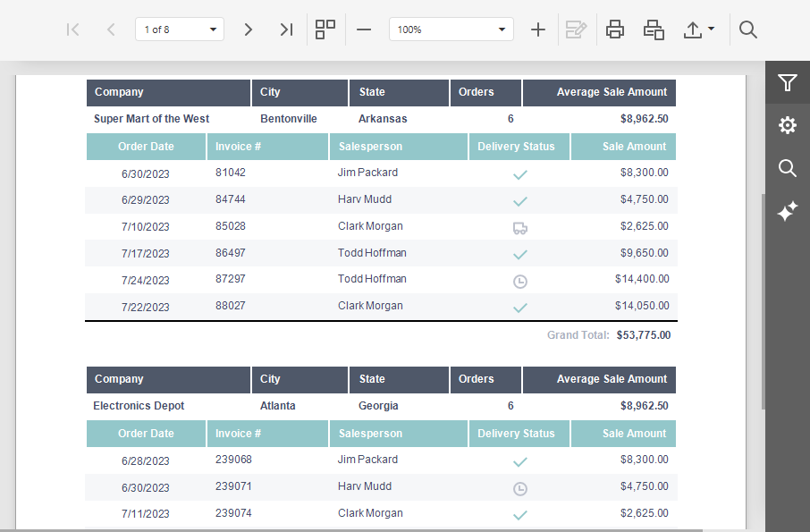Go to the next page
This screenshot has width=810, height=532.
tap(248, 30)
